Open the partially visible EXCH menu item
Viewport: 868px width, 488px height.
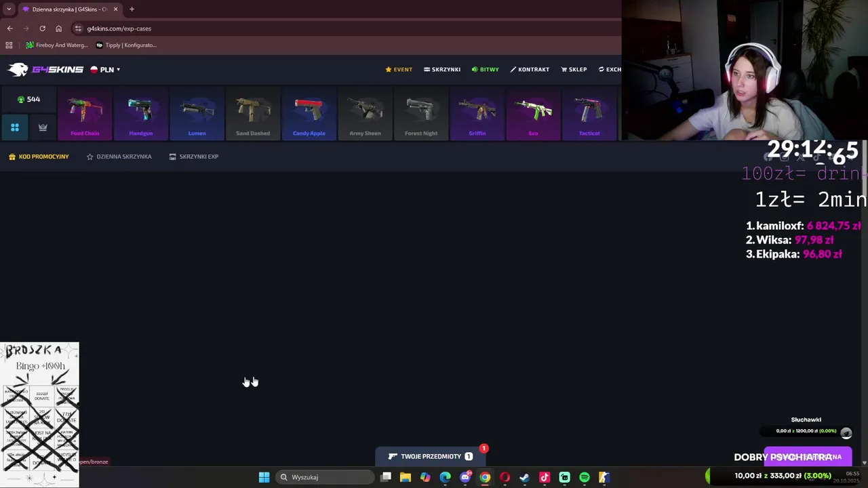point(610,69)
